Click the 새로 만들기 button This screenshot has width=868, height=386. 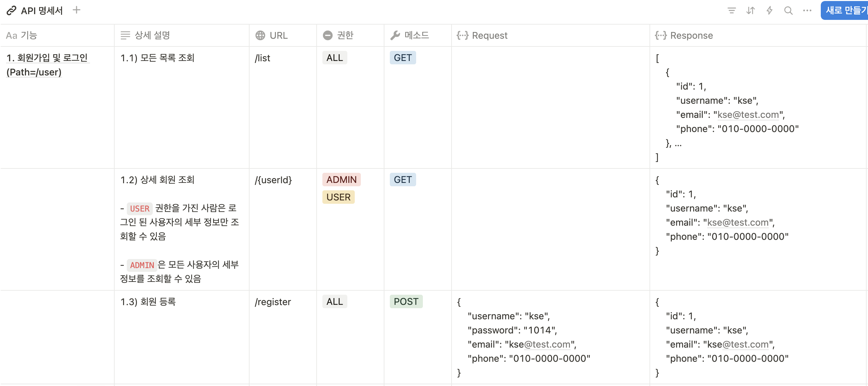pyautogui.click(x=845, y=11)
